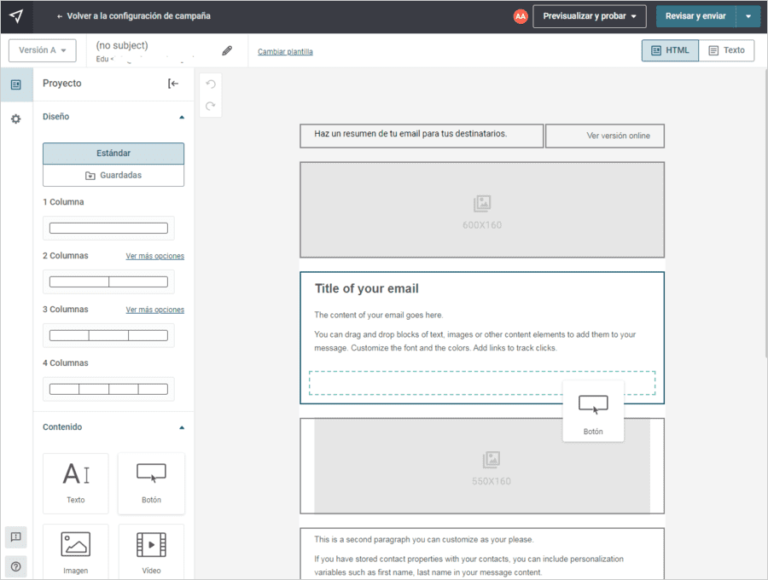Screen dimensions: 768x580
Task: Click the AA user avatar
Action: point(520,16)
